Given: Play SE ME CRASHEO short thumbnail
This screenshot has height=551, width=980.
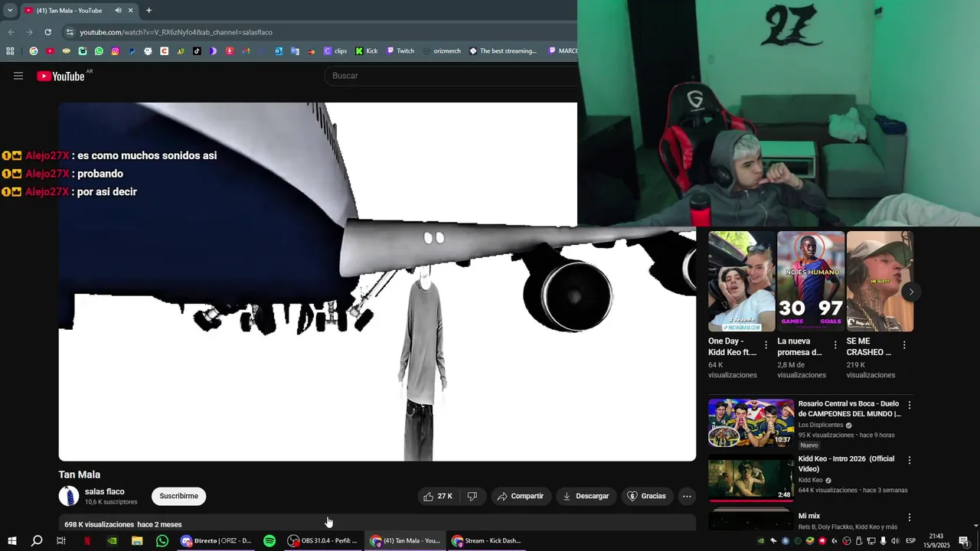Looking at the screenshot, I should click(880, 281).
